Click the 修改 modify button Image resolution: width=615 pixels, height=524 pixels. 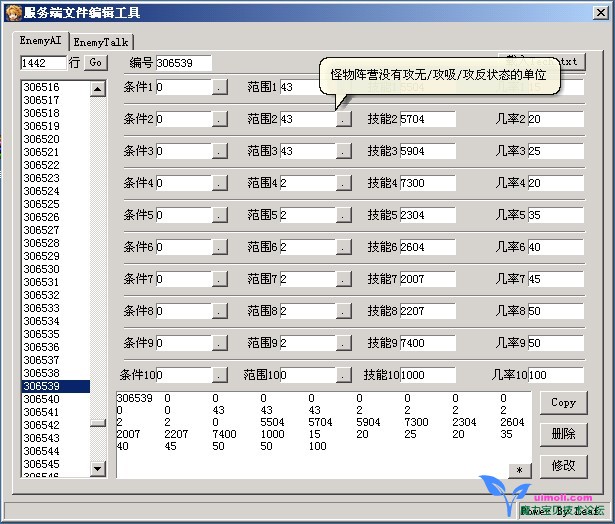(563, 466)
